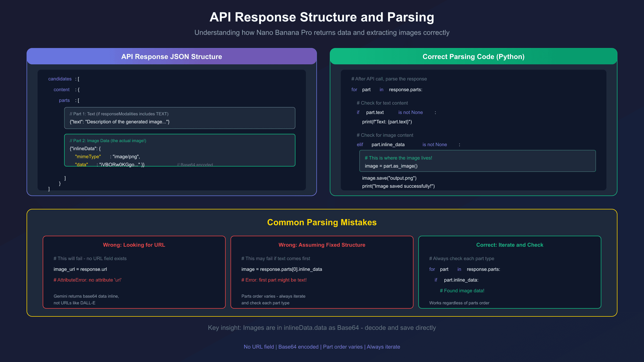644x362 pixels.
Task: Select the Wrong: Looking for URL card
Action: click(x=134, y=271)
